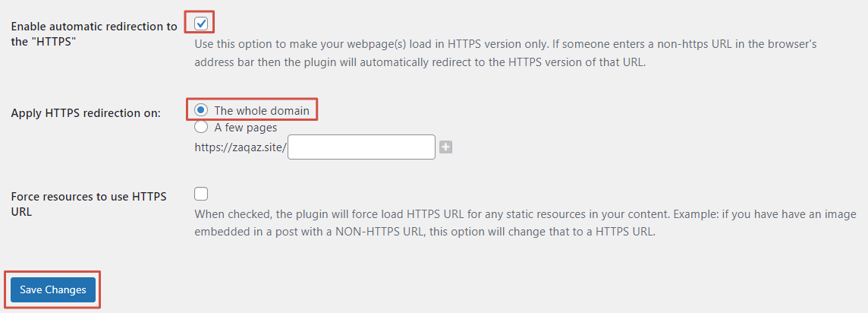Click "A few pages" label text

[x=246, y=128]
